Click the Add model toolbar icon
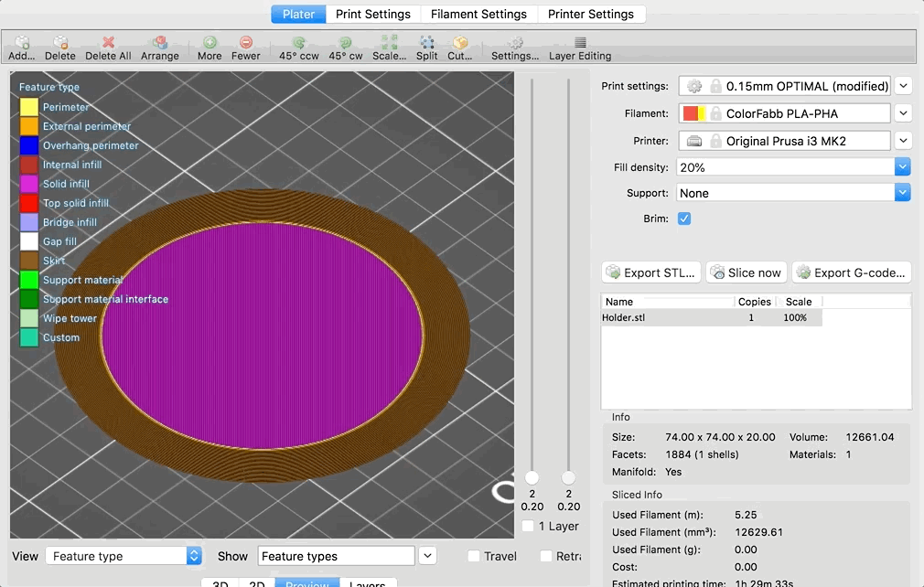 [21, 43]
